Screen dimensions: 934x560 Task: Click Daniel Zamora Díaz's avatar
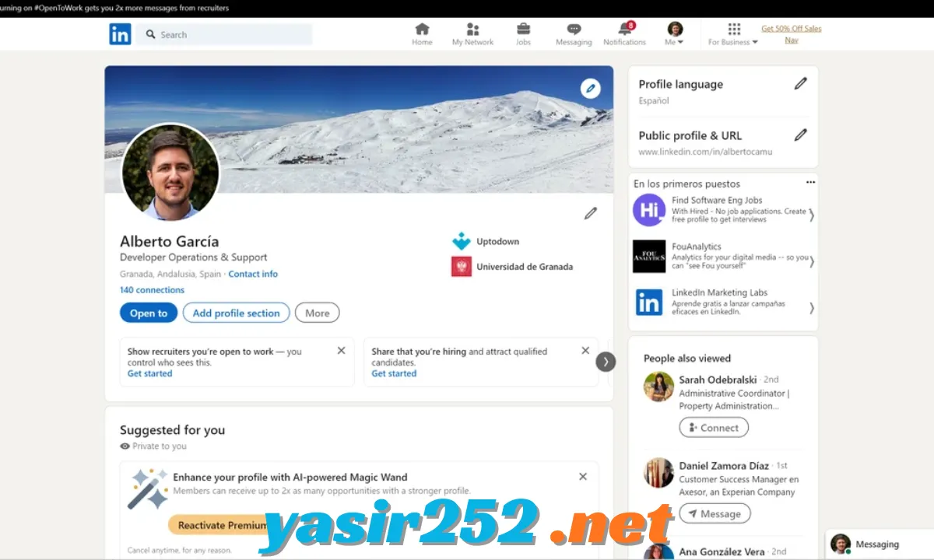[658, 473]
